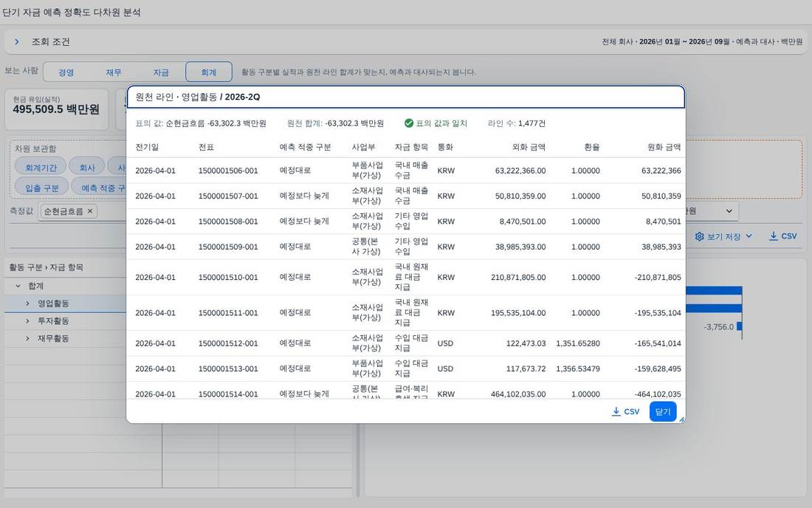This screenshot has width=812, height=508.
Task: Click the 외화 금액 column header
Action: pyautogui.click(x=529, y=147)
